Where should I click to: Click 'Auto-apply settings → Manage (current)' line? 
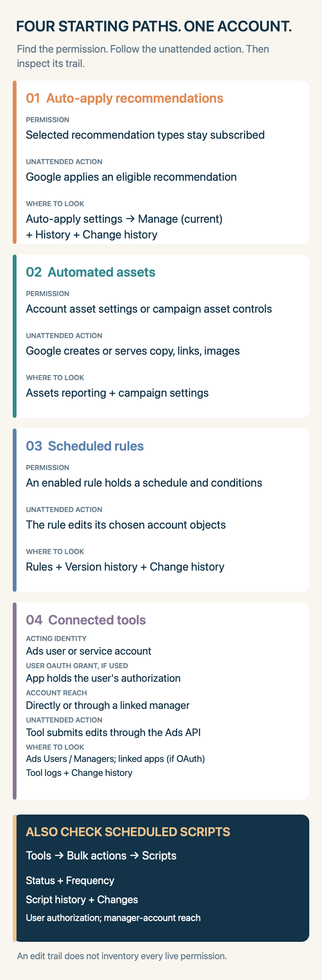pyautogui.click(x=124, y=219)
